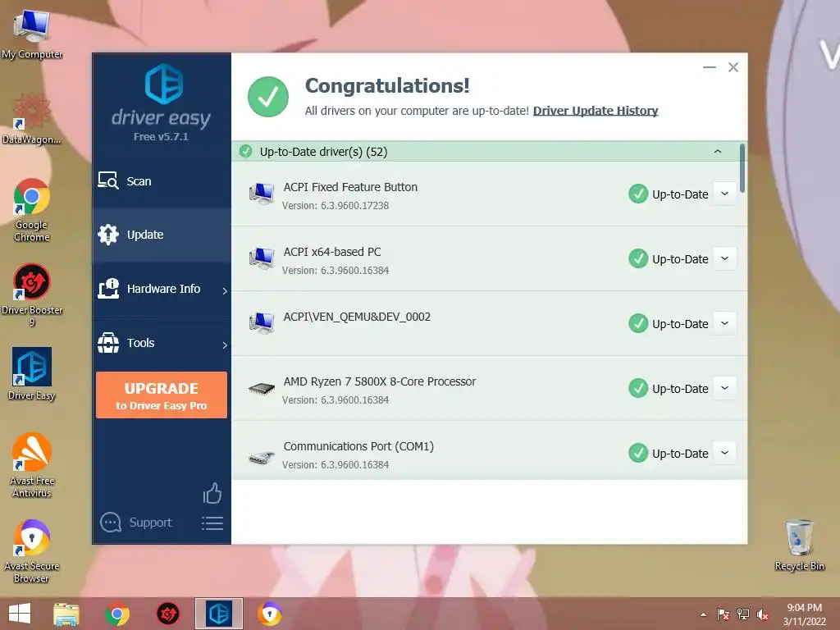840x630 pixels.
Task: Click the Communications Port connector icon
Action: (262, 457)
